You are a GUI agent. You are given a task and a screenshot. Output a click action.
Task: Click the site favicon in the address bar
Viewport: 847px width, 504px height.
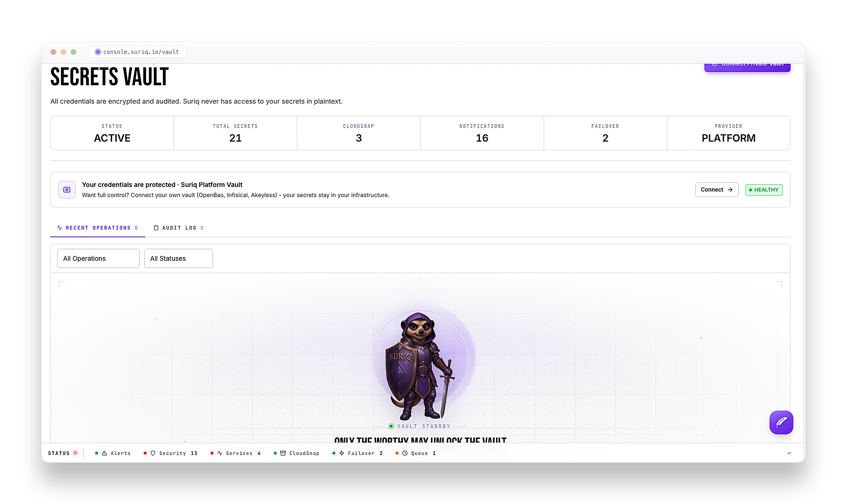[98, 52]
